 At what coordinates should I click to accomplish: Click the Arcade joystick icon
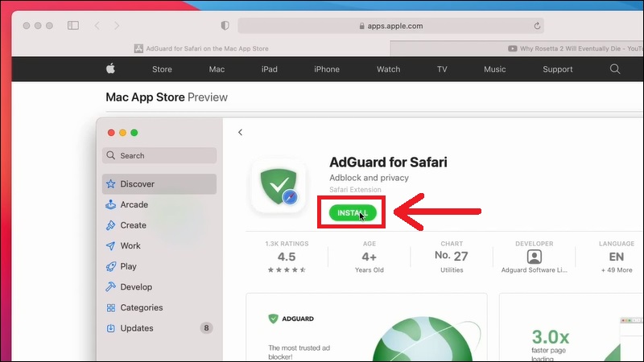point(110,204)
